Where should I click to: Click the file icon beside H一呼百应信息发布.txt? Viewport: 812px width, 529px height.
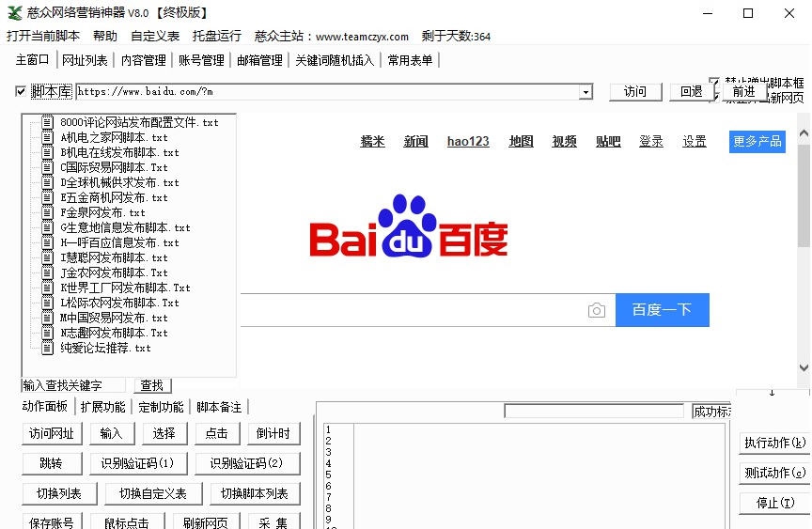47,242
